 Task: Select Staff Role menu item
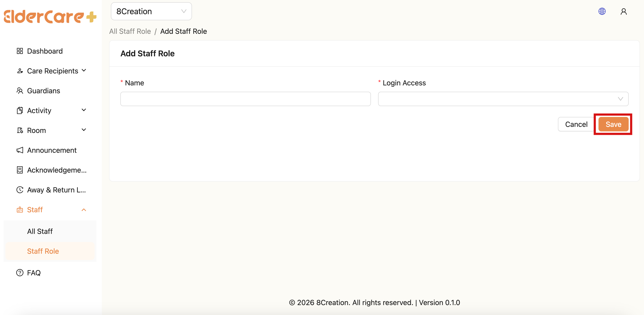pyautogui.click(x=43, y=251)
